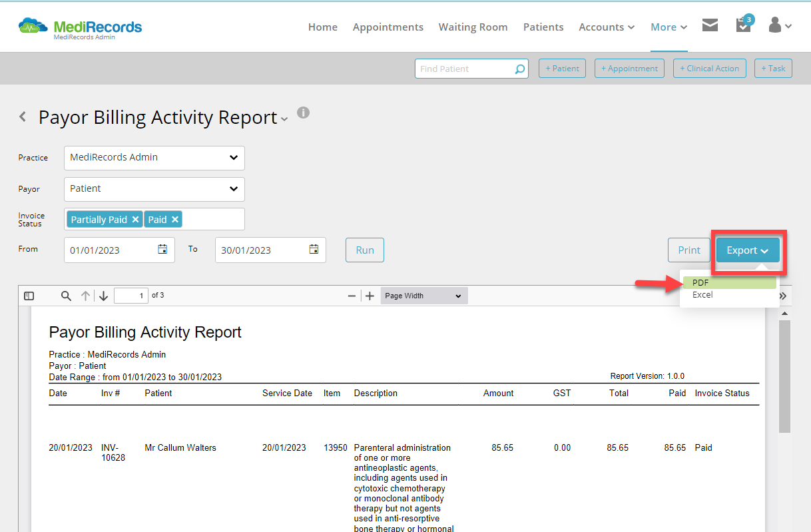Screen dimensions: 811x532
Task: Select PDF from the Export menu
Action: (x=730, y=283)
